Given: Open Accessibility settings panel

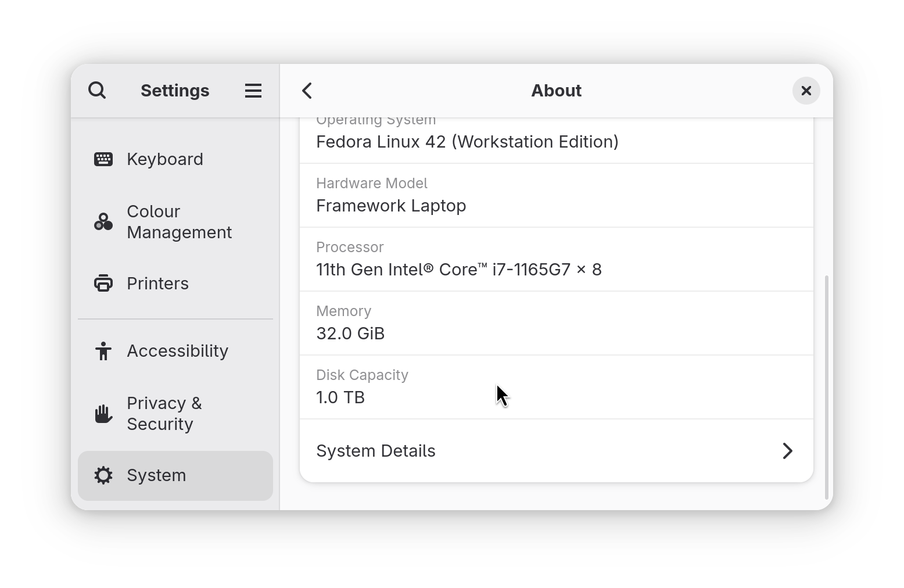Looking at the screenshot, I should [178, 351].
